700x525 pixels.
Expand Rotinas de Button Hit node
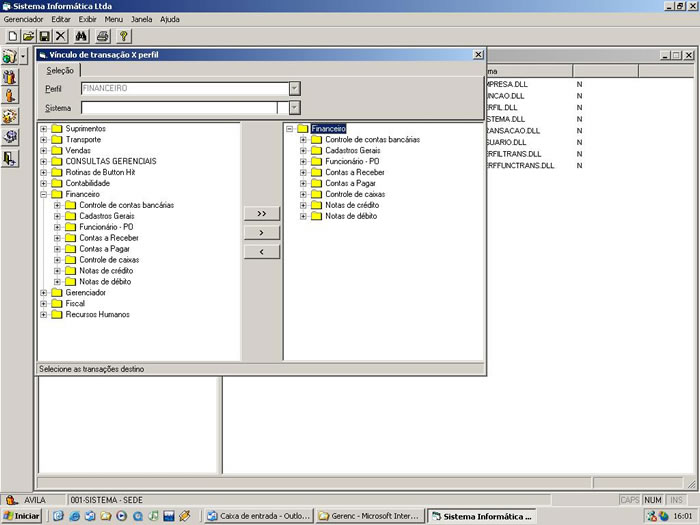click(x=44, y=172)
